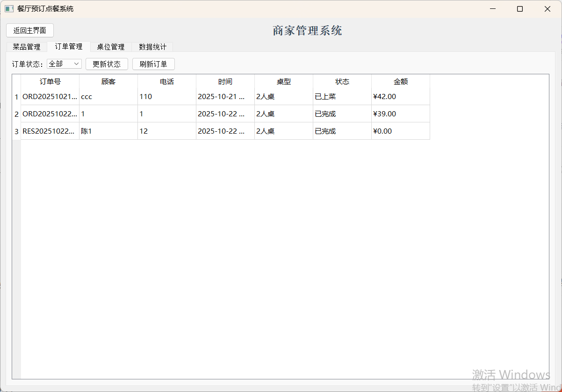This screenshot has height=392, width=562.
Task: Click phone cell 12
Action: pyautogui.click(x=167, y=131)
